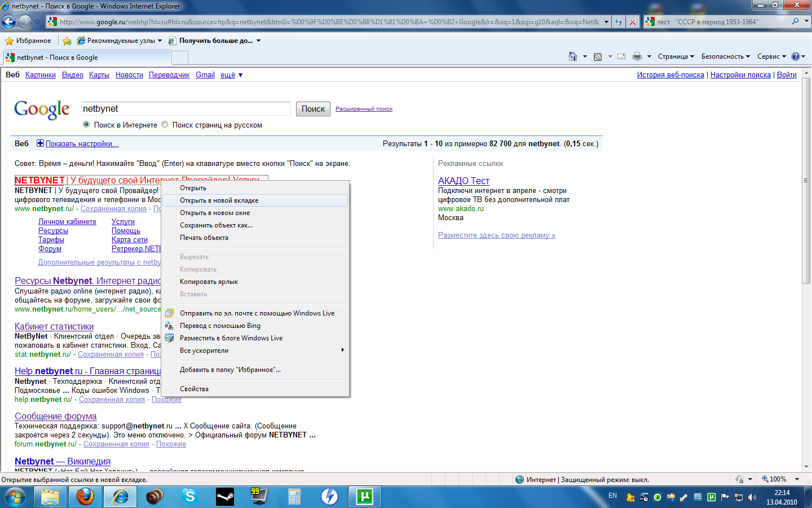This screenshot has height=508, width=812.
Task: Go back with the browser Back arrow
Action: (x=8, y=22)
